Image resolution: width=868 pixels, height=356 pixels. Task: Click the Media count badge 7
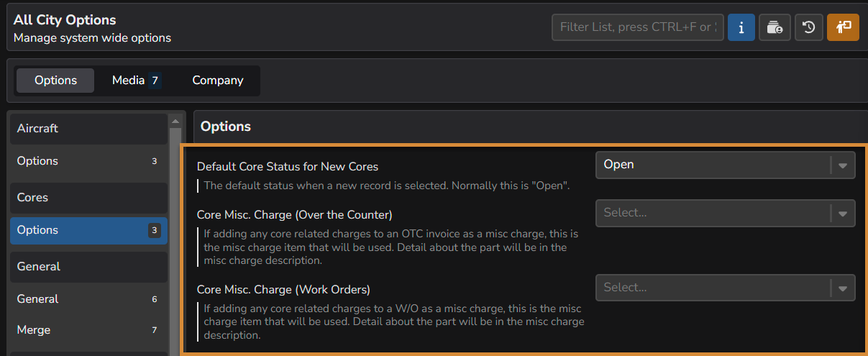click(x=155, y=81)
